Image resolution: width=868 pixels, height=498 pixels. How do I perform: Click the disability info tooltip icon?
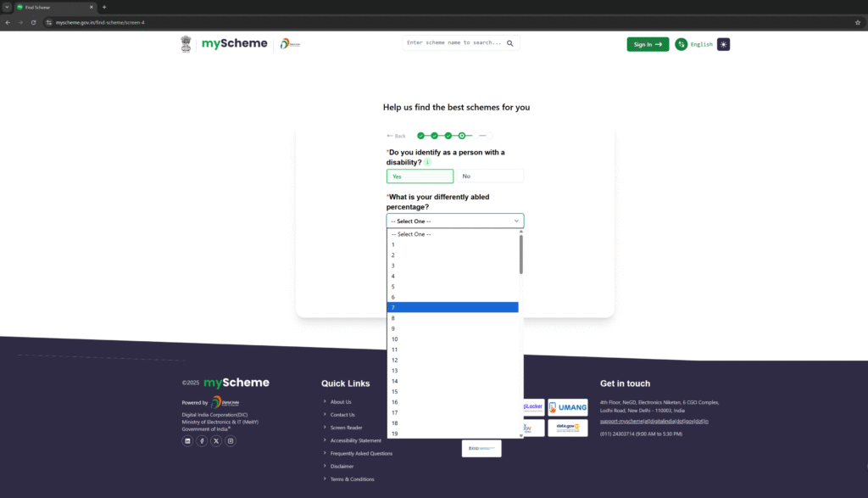coord(427,162)
